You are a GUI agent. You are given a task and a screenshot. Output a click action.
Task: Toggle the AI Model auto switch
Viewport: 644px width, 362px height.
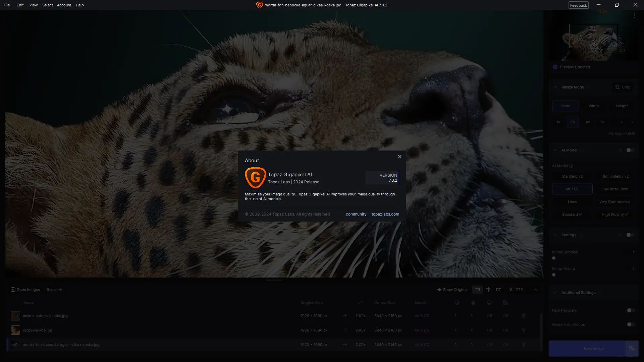[630, 150]
